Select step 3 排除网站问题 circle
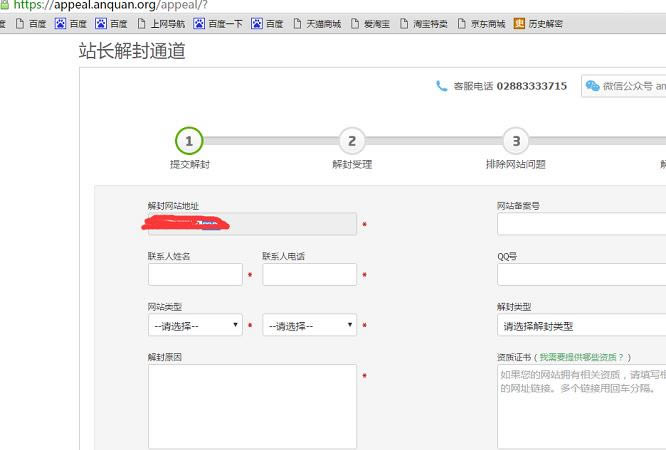The width and height of the screenshot is (666, 450). (x=515, y=141)
